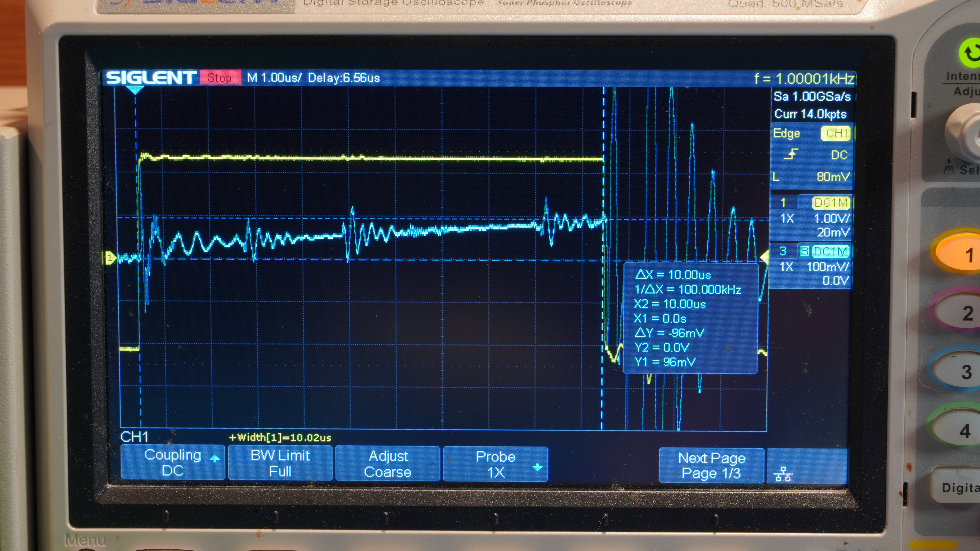Select the Adjust Coarse softkey
The width and height of the screenshot is (980, 551).
click(388, 464)
